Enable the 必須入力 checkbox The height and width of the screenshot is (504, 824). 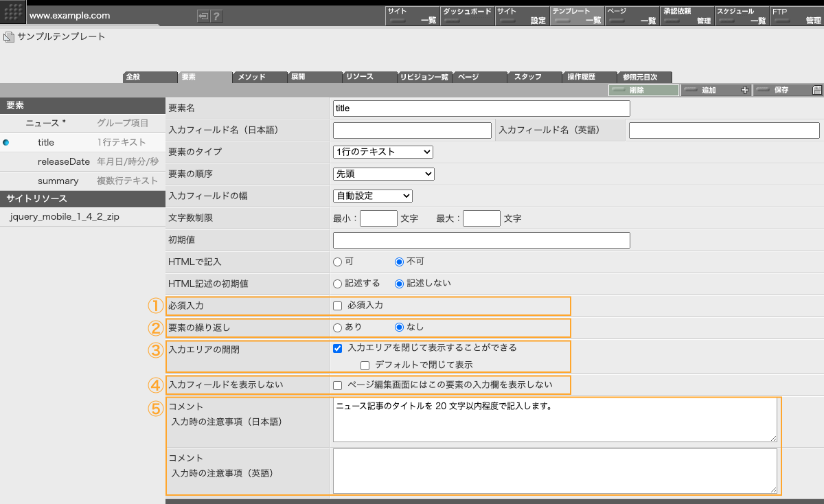(x=336, y=306)
